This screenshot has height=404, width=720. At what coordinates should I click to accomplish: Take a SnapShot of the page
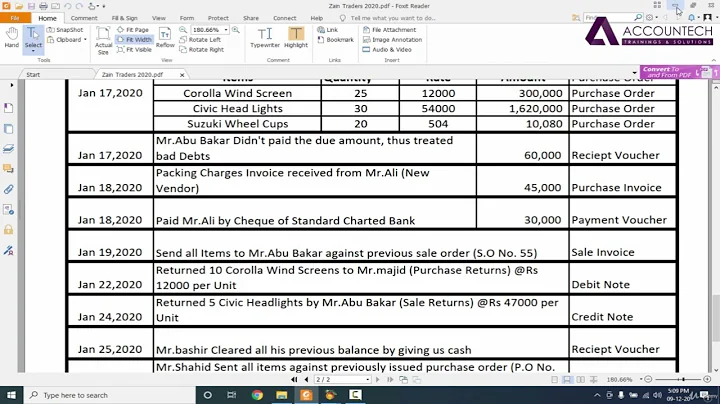coord(65,29)
